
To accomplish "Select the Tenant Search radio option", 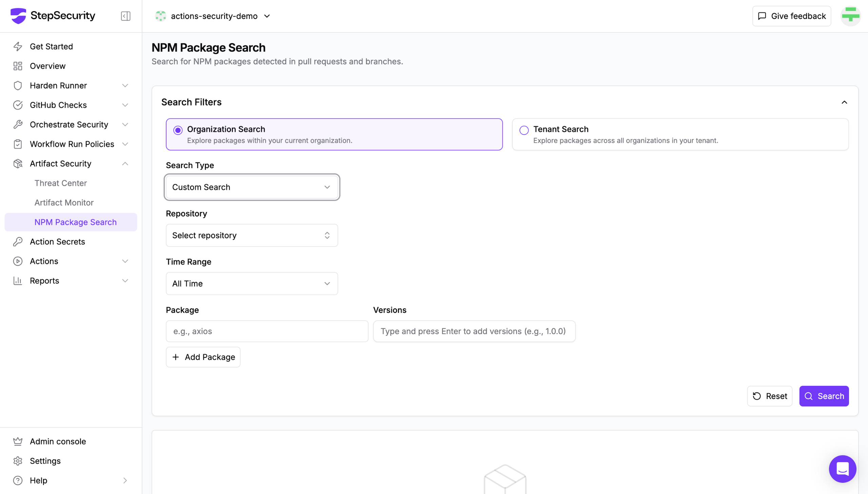I will (524, 130).
